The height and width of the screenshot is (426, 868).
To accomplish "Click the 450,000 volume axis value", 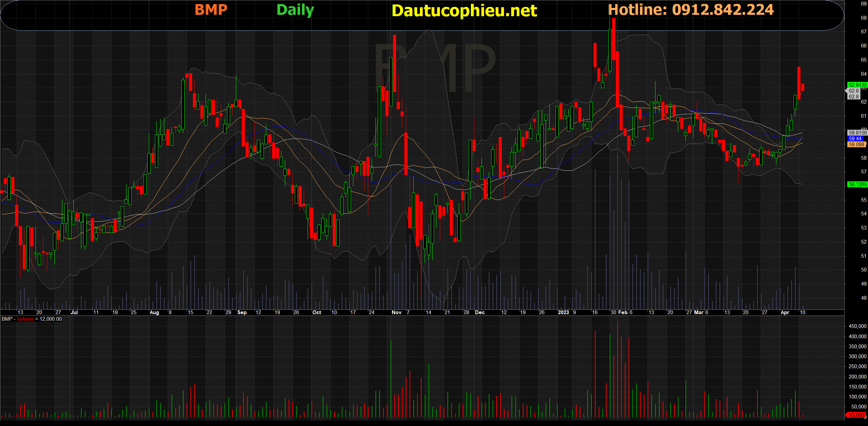I will coord(857,326).
